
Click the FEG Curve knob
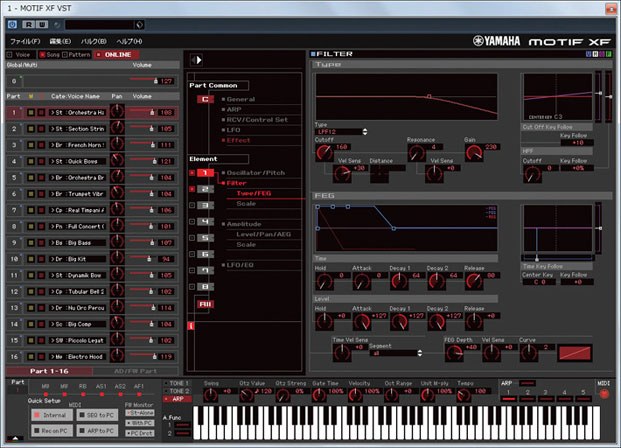click(528, 353)
